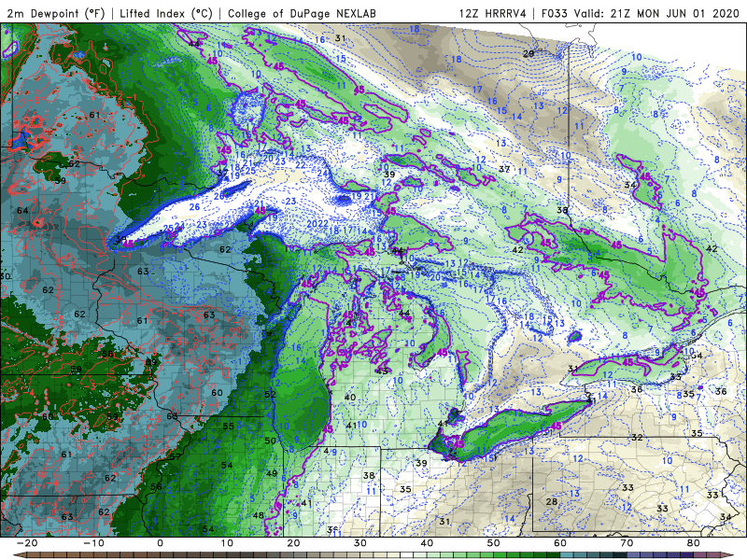Click the right arrow end of color bar
The height and width of the screenshot is (560, 747).
tap(728, 555)
